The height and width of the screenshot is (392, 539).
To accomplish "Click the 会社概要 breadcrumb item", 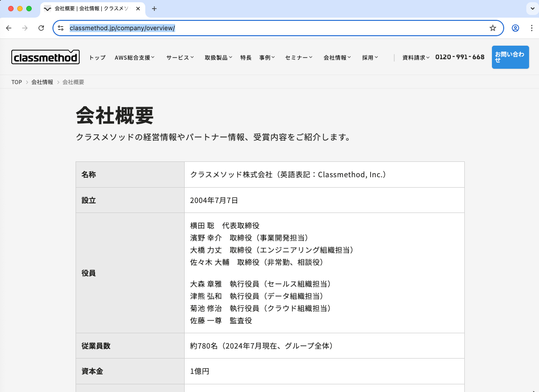I will click(x=73, y=82).
